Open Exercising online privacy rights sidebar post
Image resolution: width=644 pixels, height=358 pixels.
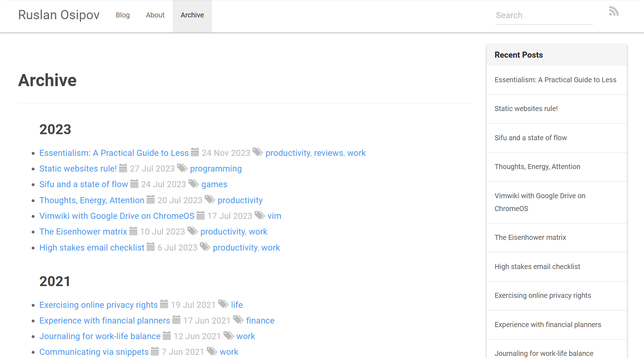click(543, 295)
